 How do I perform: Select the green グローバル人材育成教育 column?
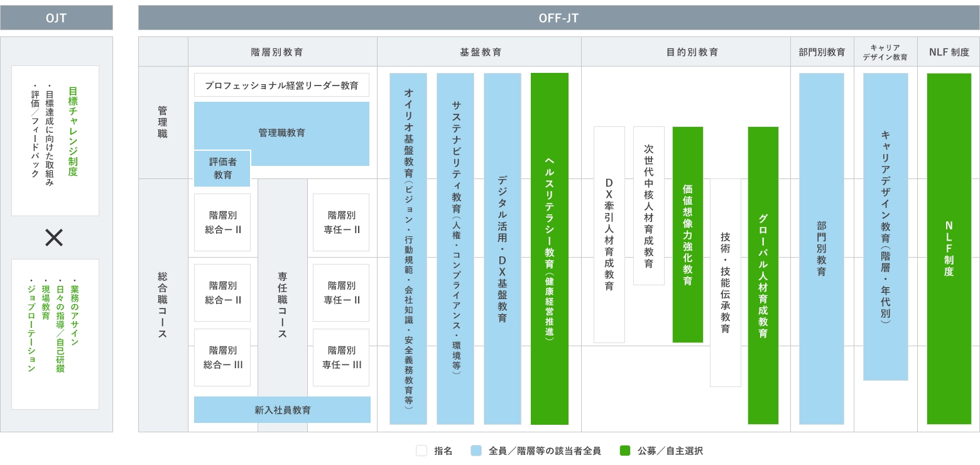click(763, 275)
